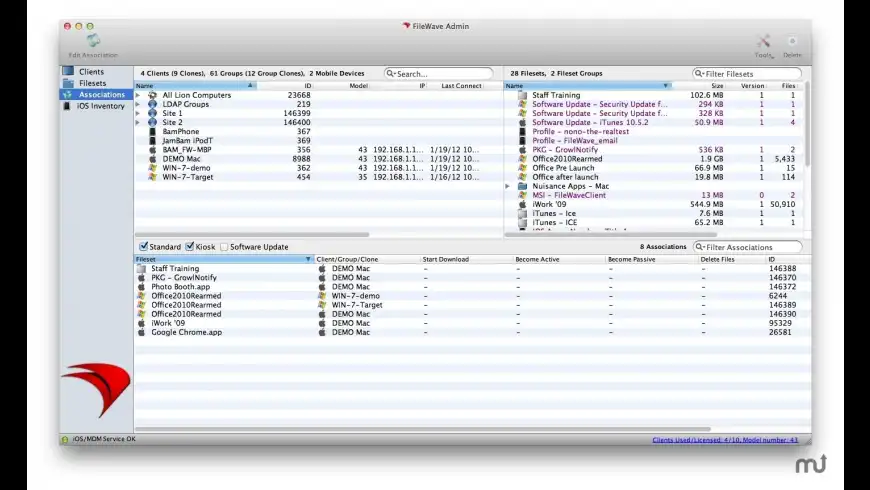This screenshot has width=870, height=490.
Task: Click the iWork '09 Apple icon in the Filesets pane
Action: (522, 204)
